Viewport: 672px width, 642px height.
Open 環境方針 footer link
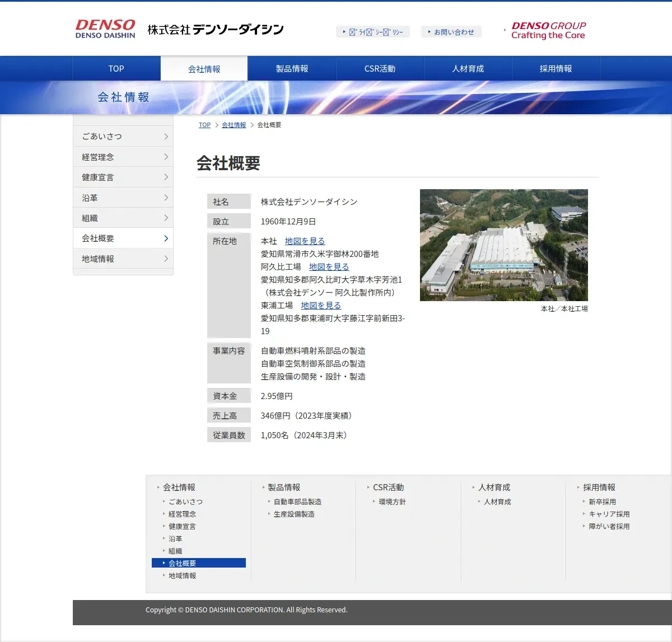point(392,502)
